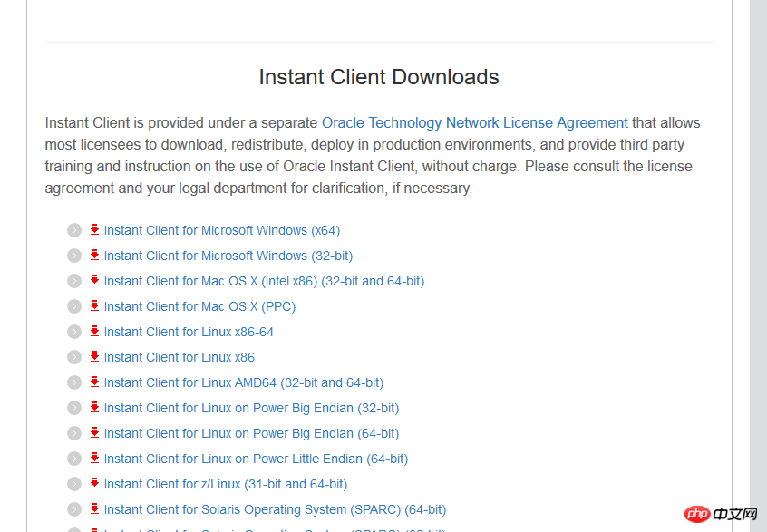Open Instant Client for Linux x86 link
The image size is (767, 532).
pos(179,357)
